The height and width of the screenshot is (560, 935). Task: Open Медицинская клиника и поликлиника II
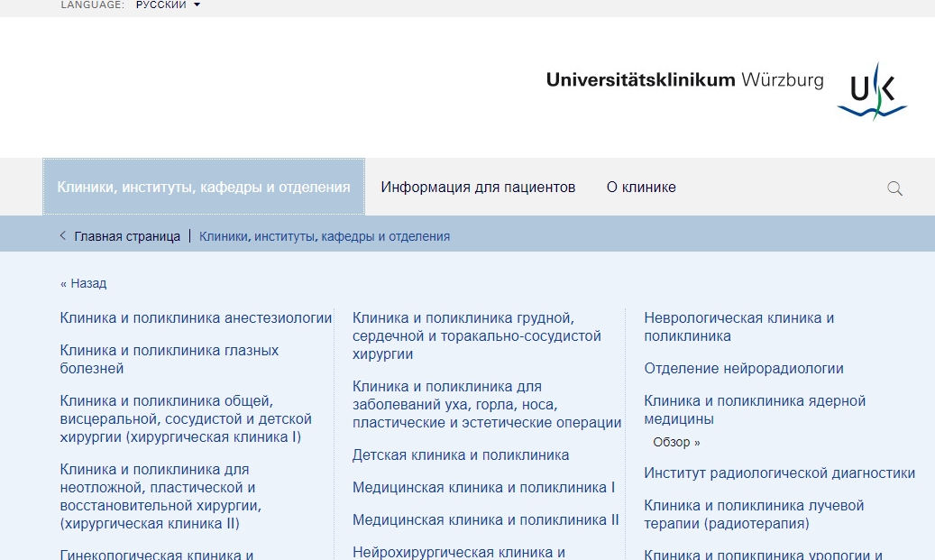tap(485, 520)
